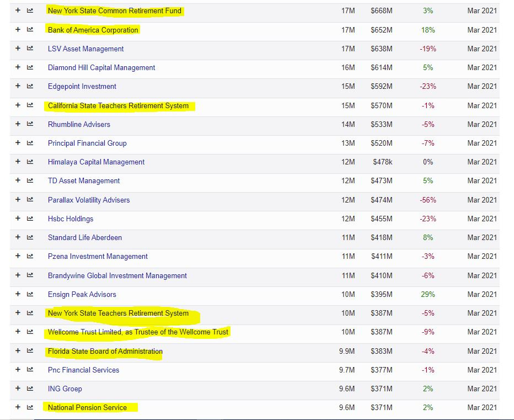Follow the Pnc Financial Services link

click(84, 370)
